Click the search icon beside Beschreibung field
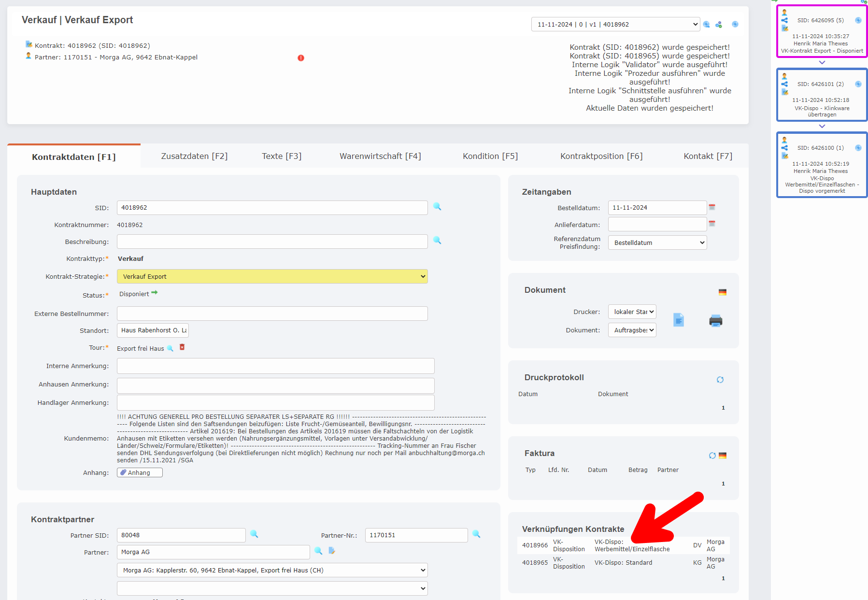 (x=437, y=241)
